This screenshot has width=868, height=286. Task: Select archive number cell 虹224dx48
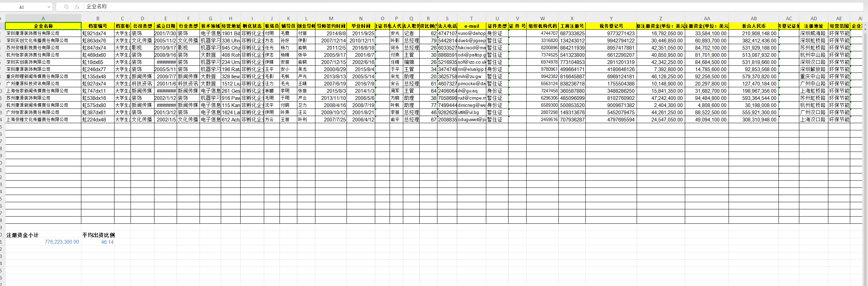tap(98, 120)
